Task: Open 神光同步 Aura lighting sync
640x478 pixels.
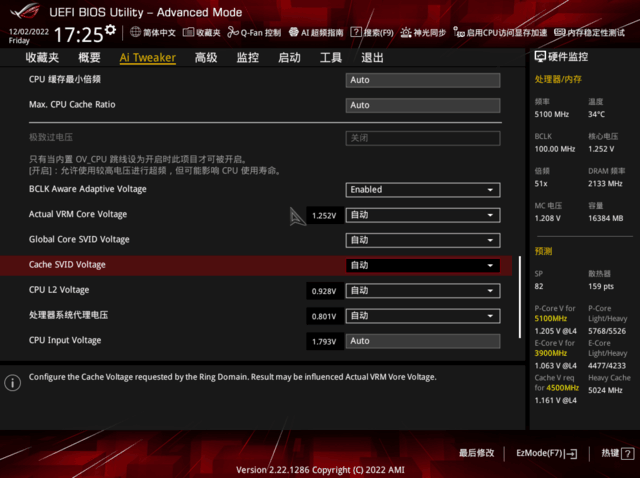Action: [x=427, y=33]
